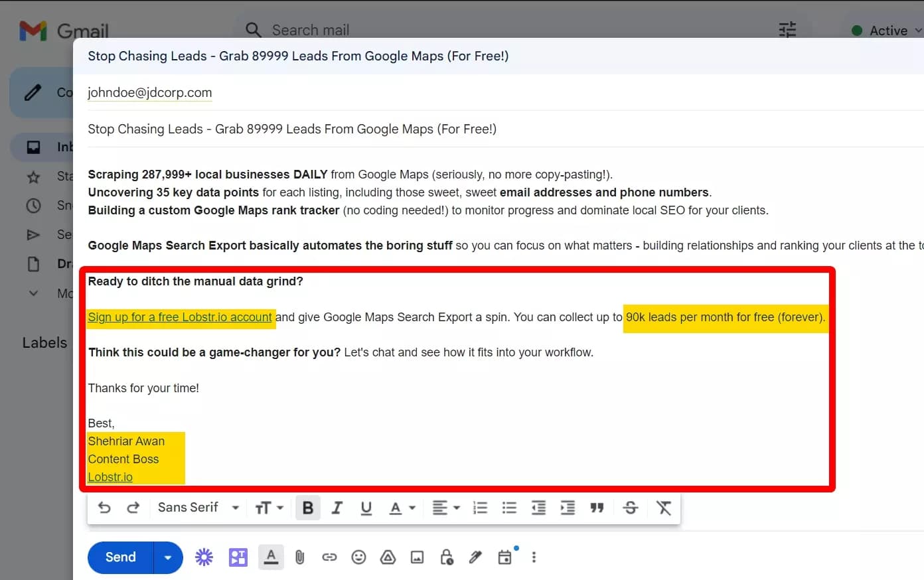924x580 pixels.
Task: Toggle confidential mode lock icon
Action: [447, 557]
